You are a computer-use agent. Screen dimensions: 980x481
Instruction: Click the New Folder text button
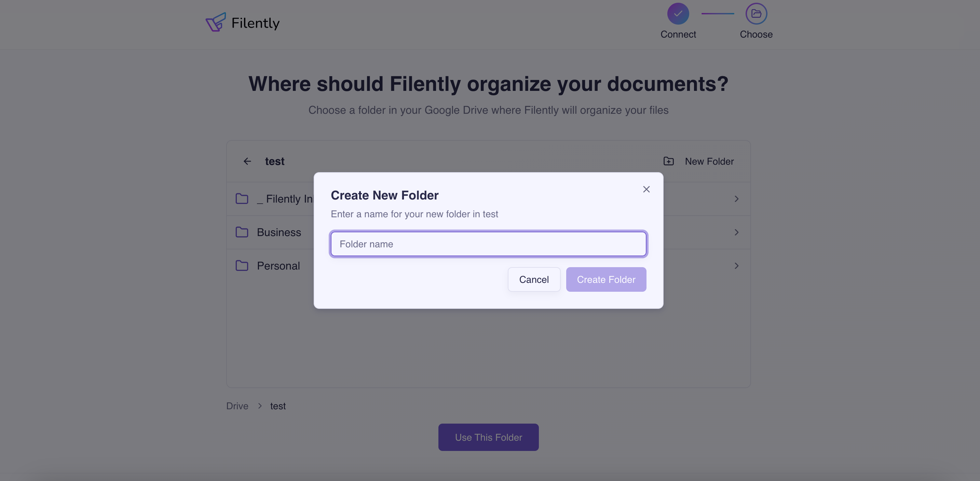[709, 161]
